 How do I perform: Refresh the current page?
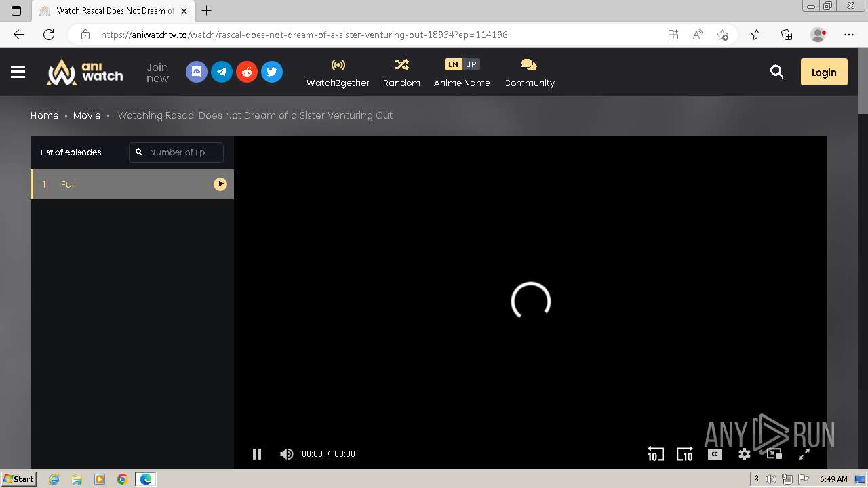point(49,35)
